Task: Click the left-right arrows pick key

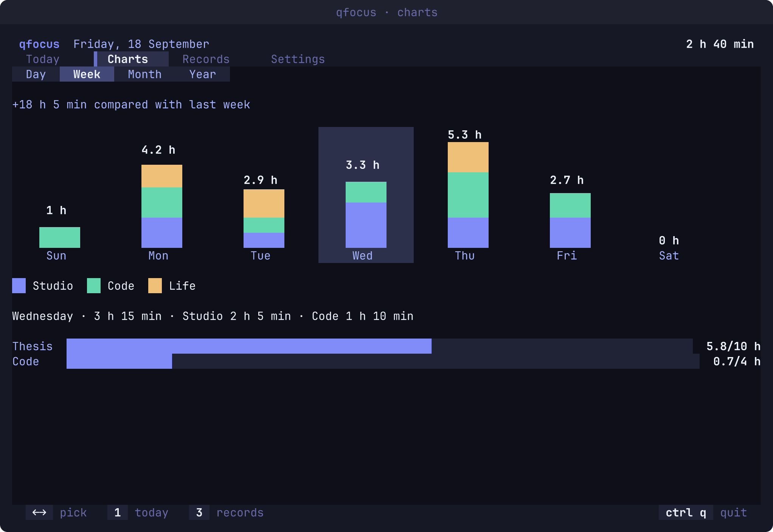Action: 39,512
